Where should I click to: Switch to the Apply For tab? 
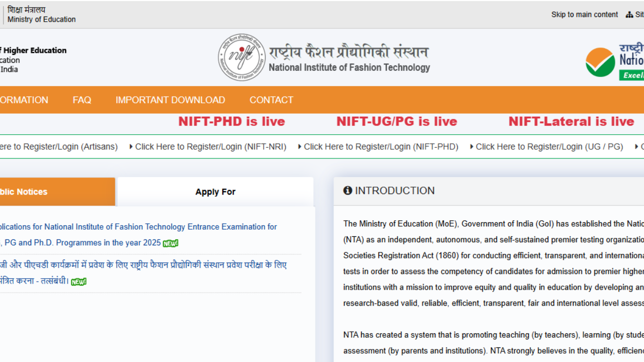215,192
